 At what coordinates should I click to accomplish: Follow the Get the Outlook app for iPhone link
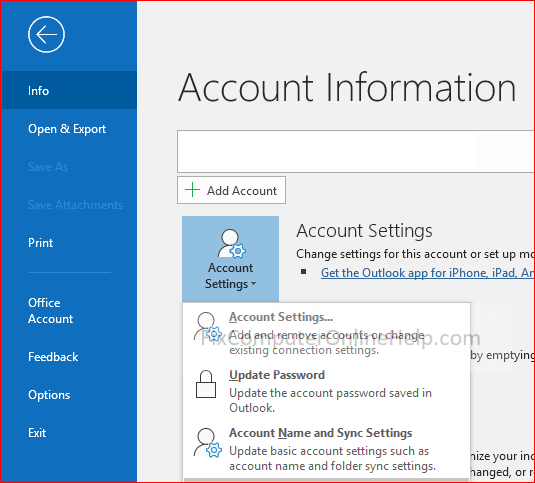click(x=427, y=273)
